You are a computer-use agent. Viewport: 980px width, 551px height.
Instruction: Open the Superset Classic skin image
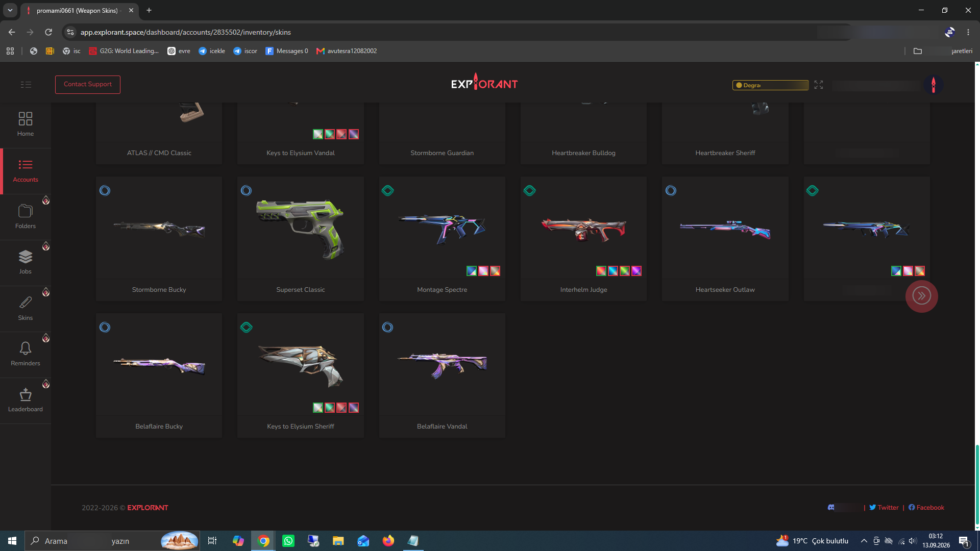tap(300, 229)
